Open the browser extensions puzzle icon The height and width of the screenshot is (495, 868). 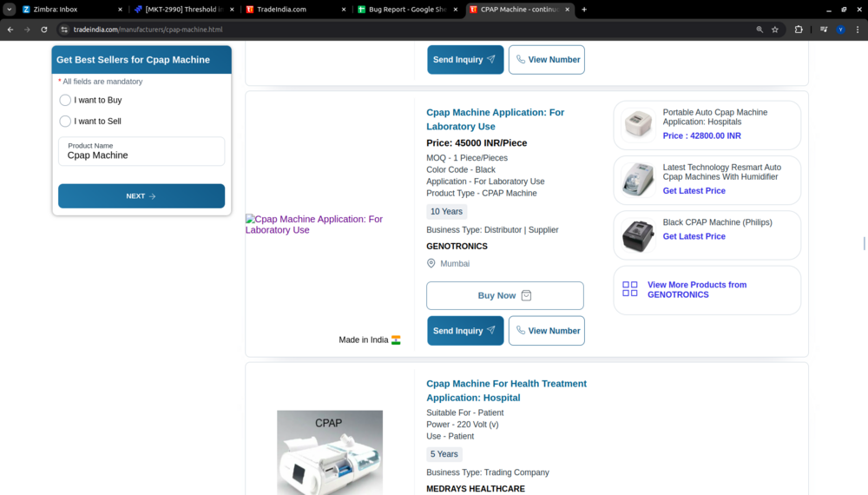pyautogui.click(x=799, y=30)
